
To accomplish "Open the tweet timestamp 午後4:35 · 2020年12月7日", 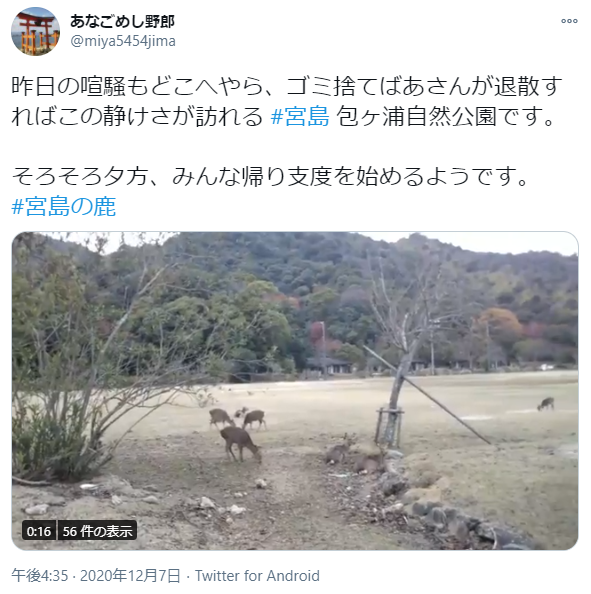I will 96,575.
